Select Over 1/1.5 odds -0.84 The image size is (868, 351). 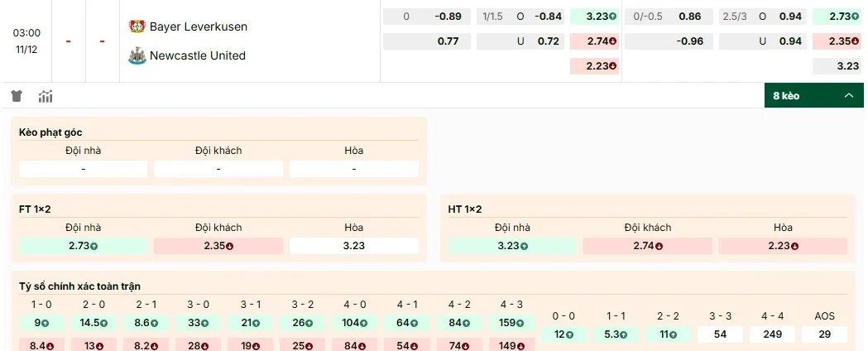pos(520,17)
